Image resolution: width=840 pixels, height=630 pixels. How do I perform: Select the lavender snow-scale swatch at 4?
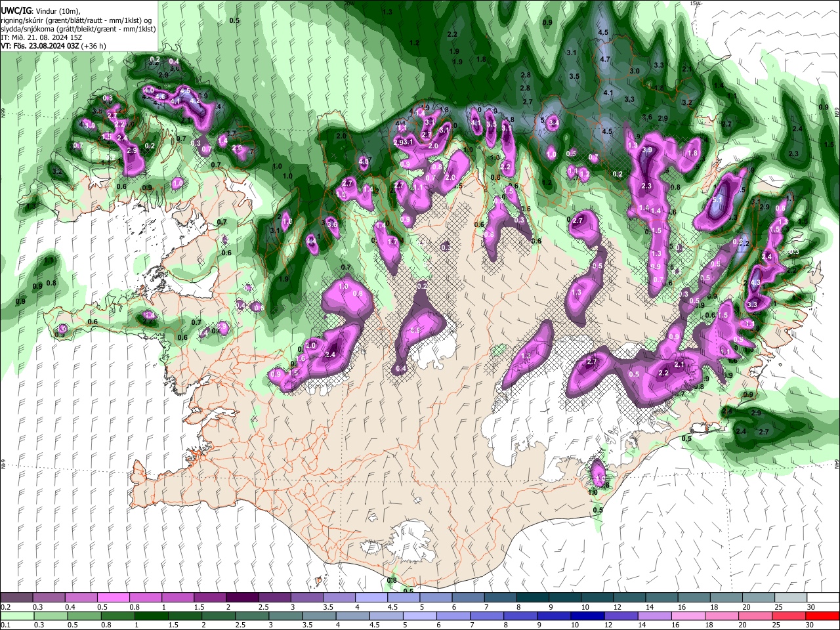(371, 598)
